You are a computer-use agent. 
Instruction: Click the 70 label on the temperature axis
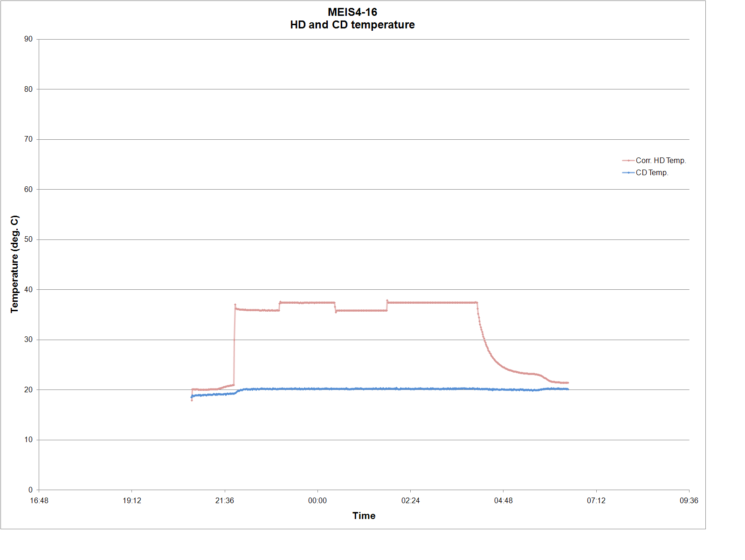(28, 139)
